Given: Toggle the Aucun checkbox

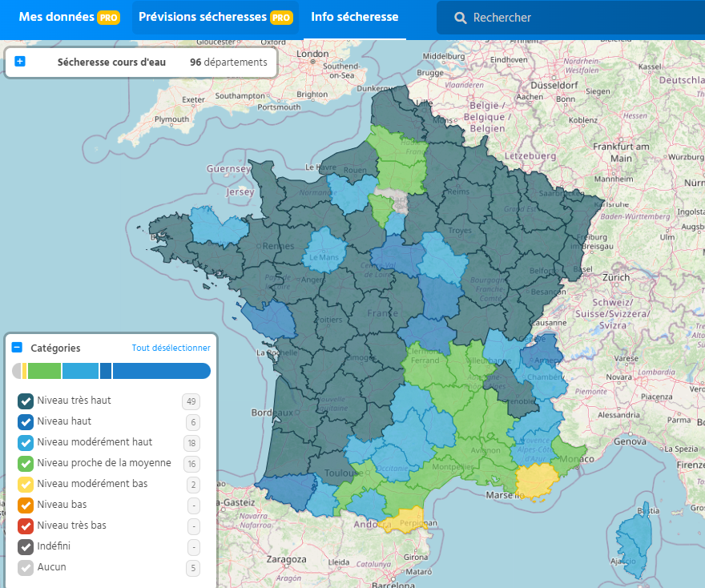Looking at the screenshot, I should [x=26, y=568].
